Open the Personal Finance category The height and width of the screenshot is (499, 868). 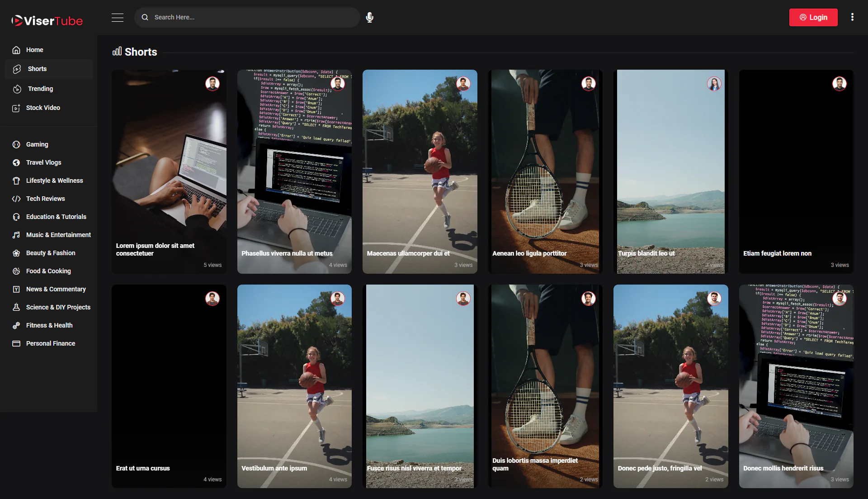click(51, 343)
